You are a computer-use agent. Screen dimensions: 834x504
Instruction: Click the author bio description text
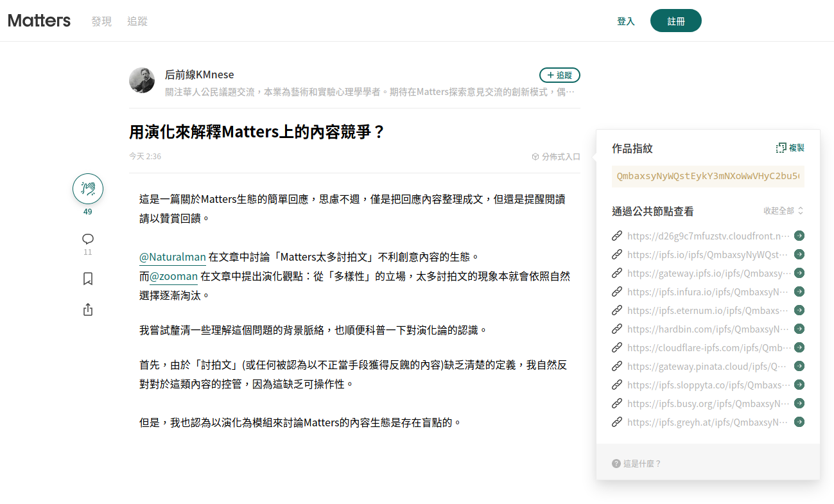pos(370,92)
